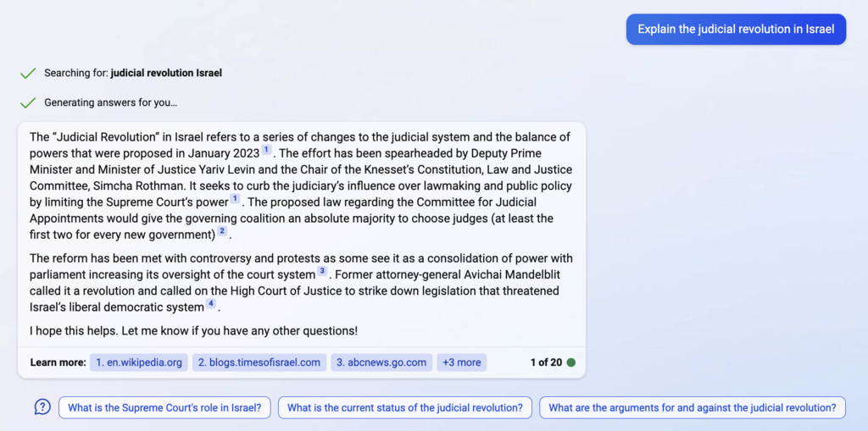Image resolution: width=868 pixels, height=431 pixels.
Task: Expand the +3 more sources
Action: tap(462, 362)
